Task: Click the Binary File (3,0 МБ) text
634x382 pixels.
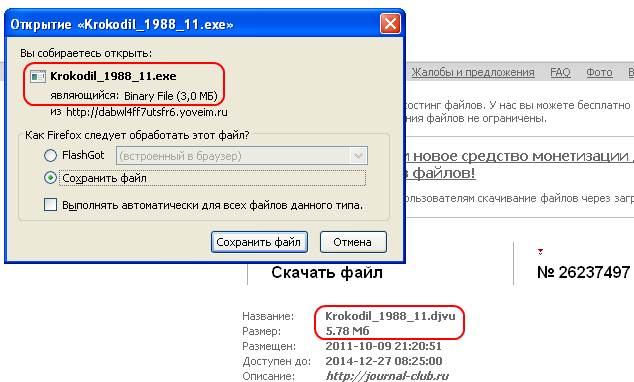Action: (171, 96)
